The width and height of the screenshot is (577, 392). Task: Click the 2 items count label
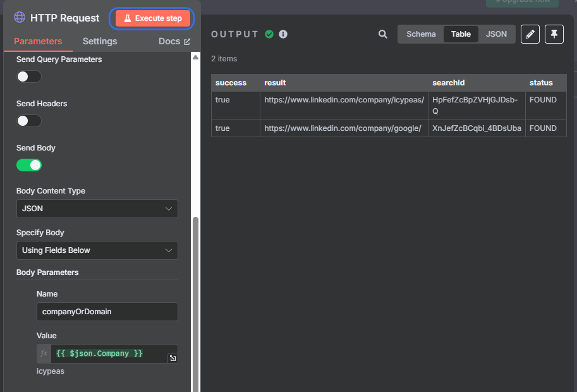224,59
